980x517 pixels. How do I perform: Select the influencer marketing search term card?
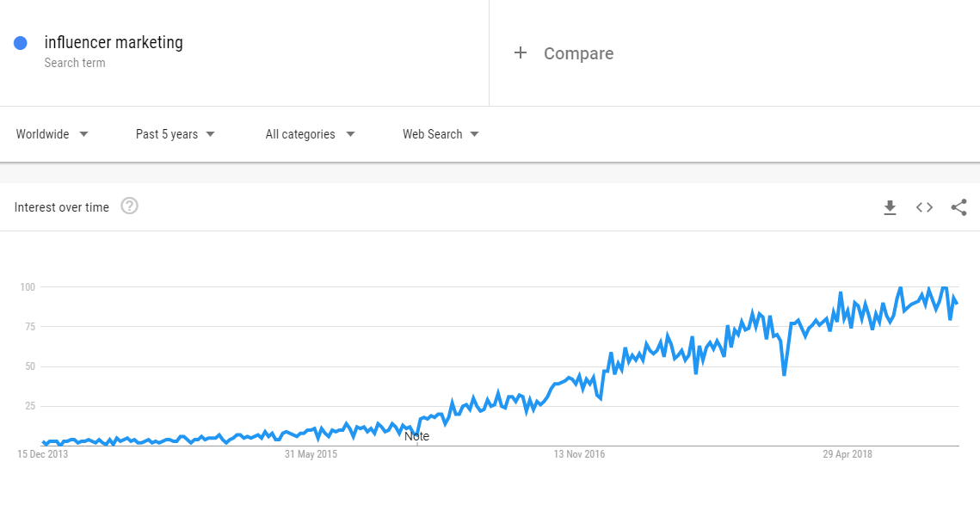click(x=112, y=42)
